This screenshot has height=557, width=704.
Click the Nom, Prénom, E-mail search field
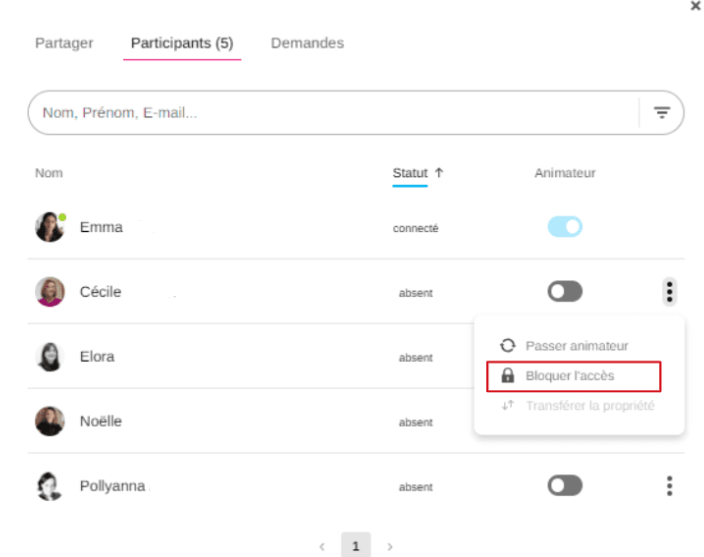[x=330, y=113]
